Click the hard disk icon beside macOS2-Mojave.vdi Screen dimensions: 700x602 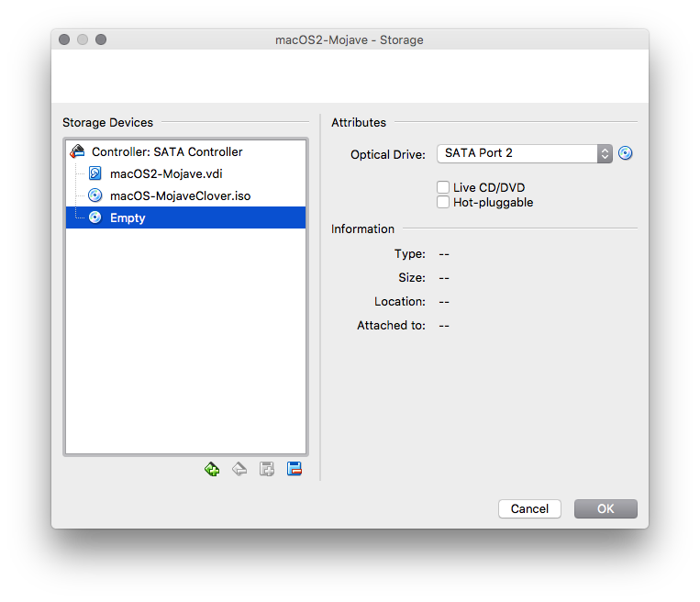[x=95, y=173]
